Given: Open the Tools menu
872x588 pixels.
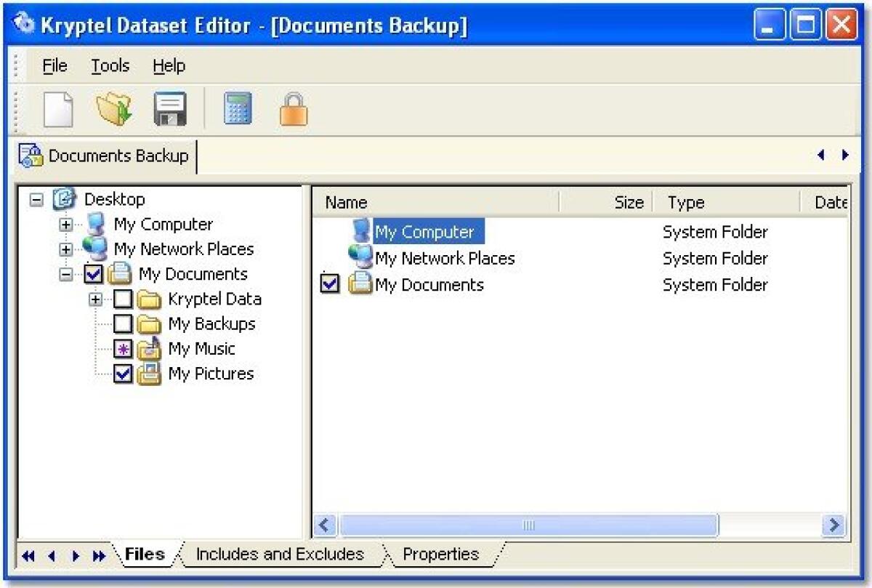Looking at the screenshot, I should (110, 65).
